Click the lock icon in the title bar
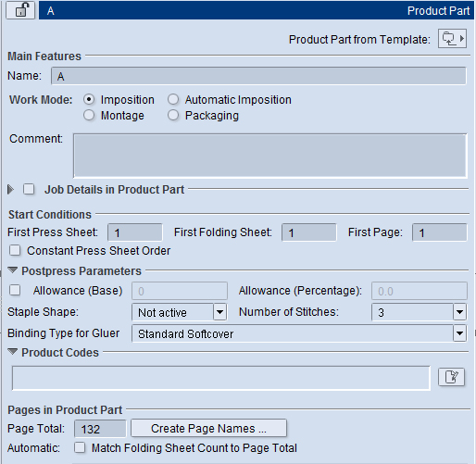476x464 pixels. [x=20, y=10]
